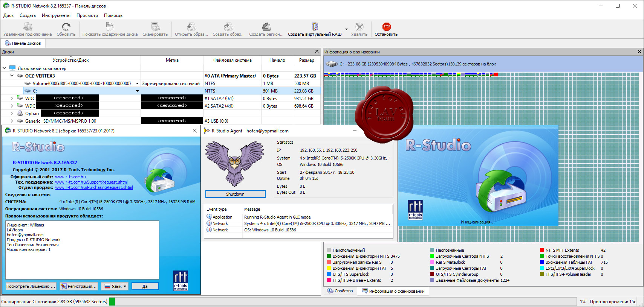Open the Инструменты menu
The image size is (644, 307).
[56, 15]
